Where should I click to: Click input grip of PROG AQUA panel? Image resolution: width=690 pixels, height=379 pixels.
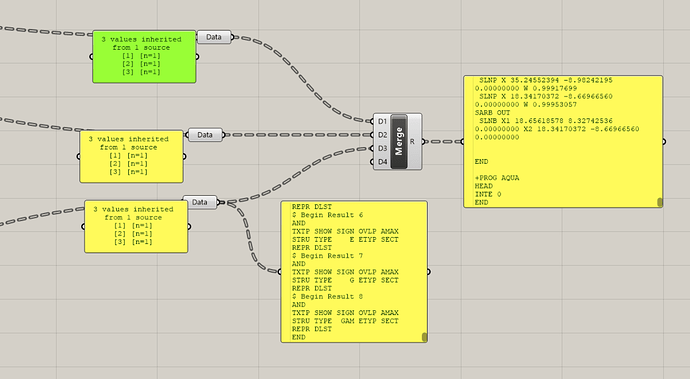click(462, 141)
